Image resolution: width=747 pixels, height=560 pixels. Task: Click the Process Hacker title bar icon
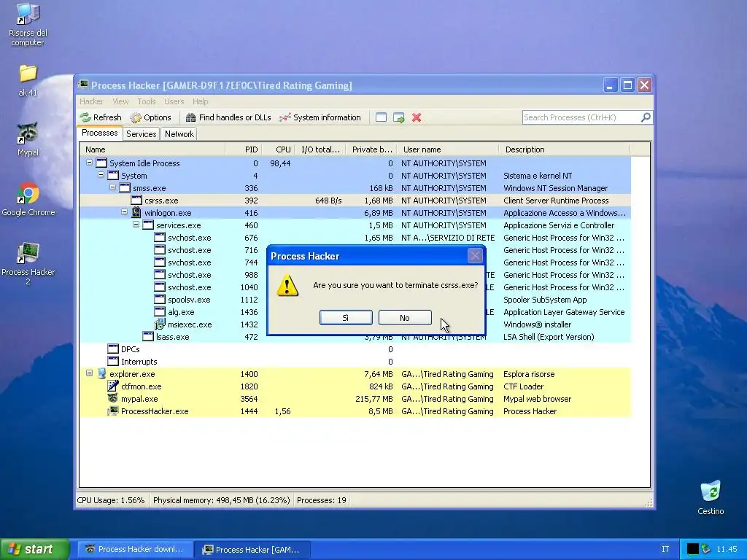83,85
